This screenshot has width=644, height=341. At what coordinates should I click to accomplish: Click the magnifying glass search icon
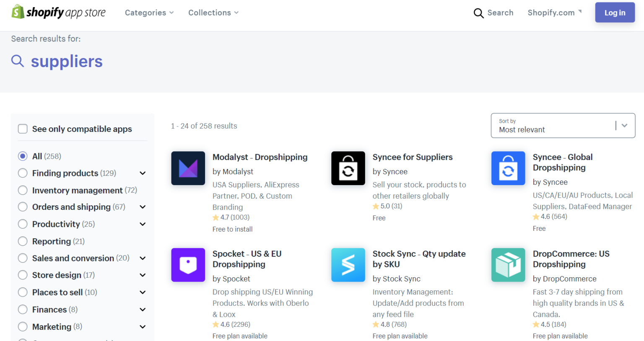click(478, 13)
